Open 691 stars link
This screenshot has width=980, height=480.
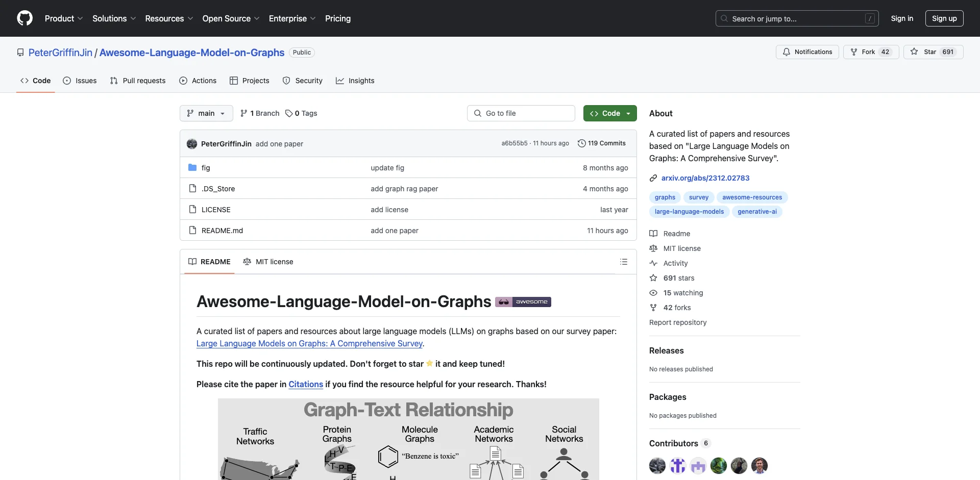[x=672, y=278]
